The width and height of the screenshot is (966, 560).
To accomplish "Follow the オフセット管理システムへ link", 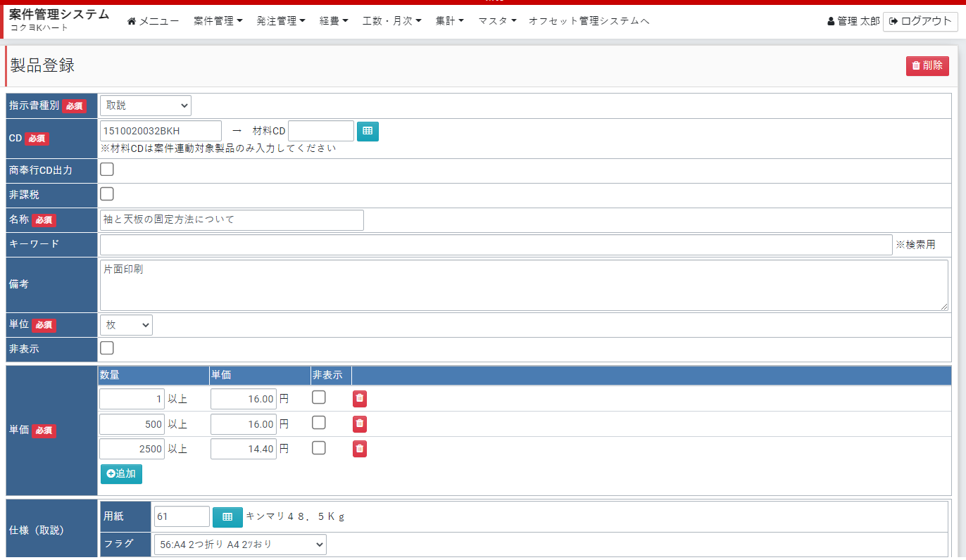I will click(x=589, y=21).
